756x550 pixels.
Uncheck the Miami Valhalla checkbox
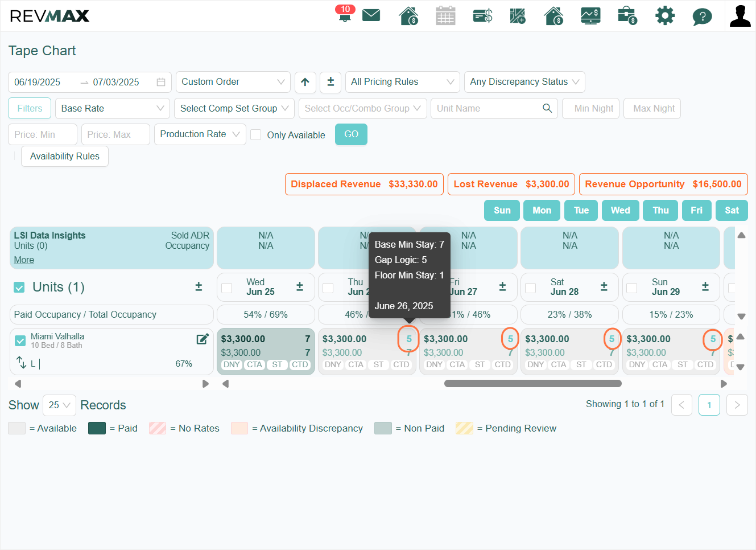click(x=20, y=340)
